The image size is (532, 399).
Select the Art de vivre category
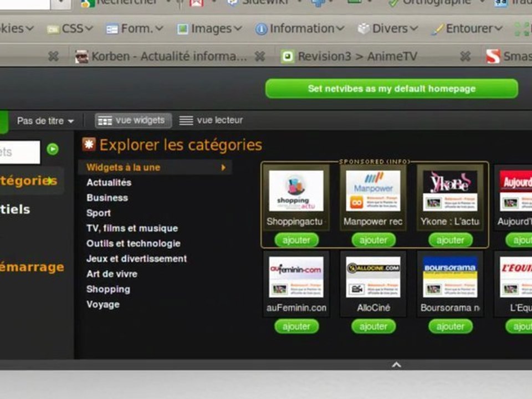[x=111, y=274]
